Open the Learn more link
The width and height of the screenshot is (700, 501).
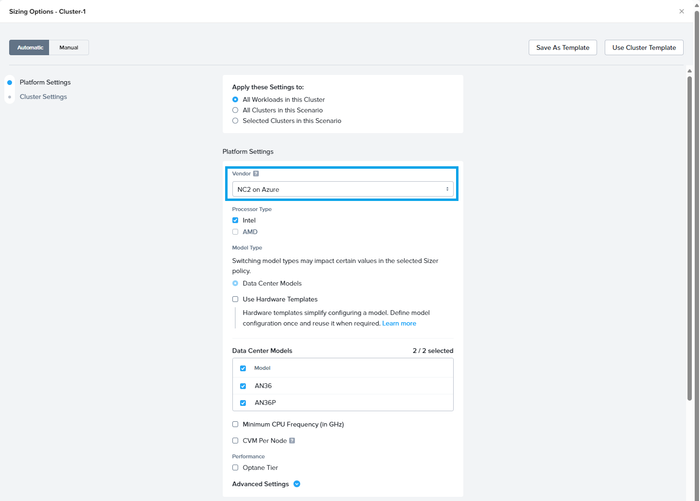point(399,323)
